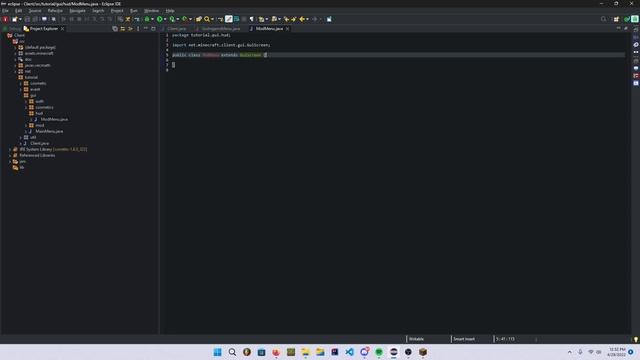
Task: Open the File menu
Action: tap(5, 11)
